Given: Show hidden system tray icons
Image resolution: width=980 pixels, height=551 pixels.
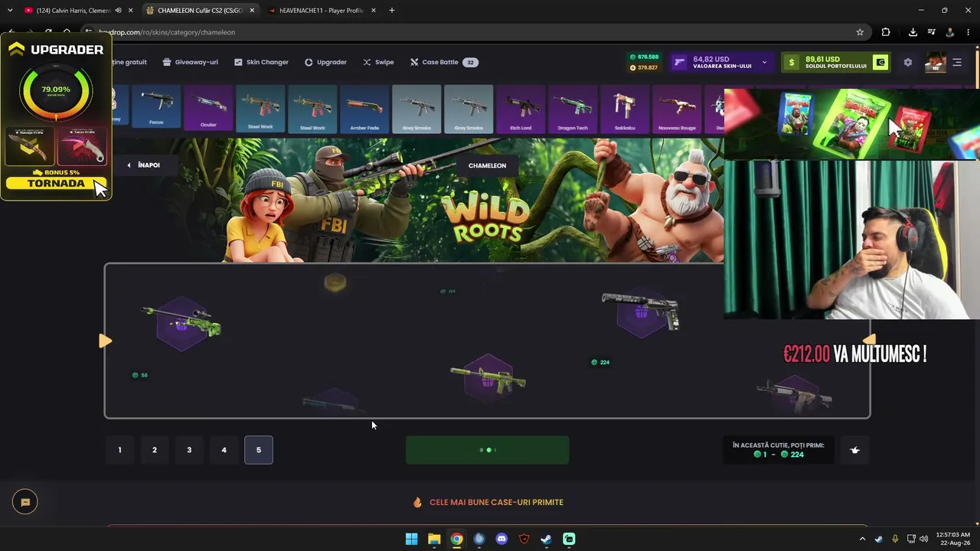Looking at the screenshot, I should (x=862, y=539).
